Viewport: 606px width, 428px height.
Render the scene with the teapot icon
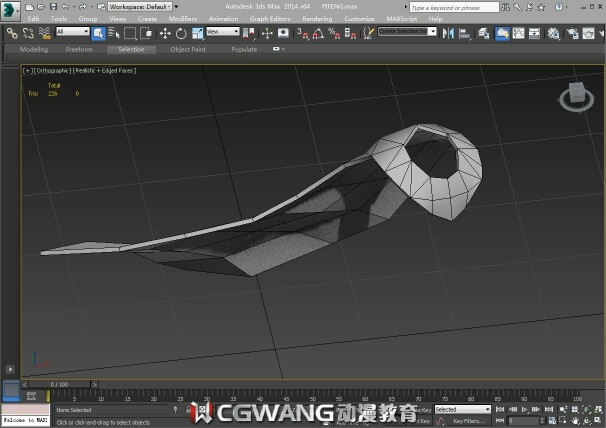(x=588, y=34)
